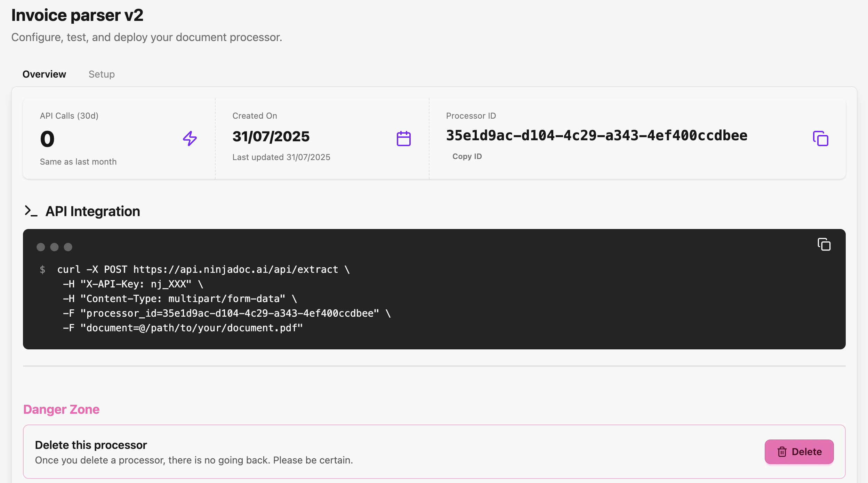The height and width of the screenshot is (483, 868).
Task: Click the Copy ID link
Action: (x=467, y=156)
